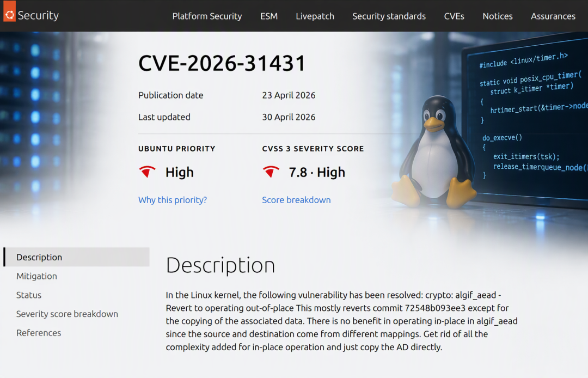Select Description in the side navigation
This screenshot has height=378, width=588.
(77, 257)
